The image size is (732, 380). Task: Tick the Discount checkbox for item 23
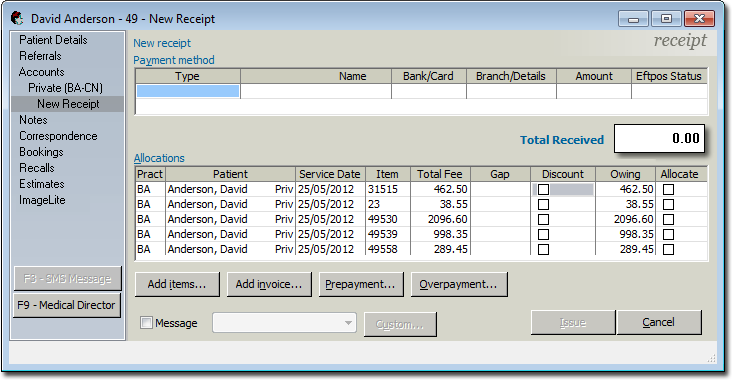pos(543,204)
